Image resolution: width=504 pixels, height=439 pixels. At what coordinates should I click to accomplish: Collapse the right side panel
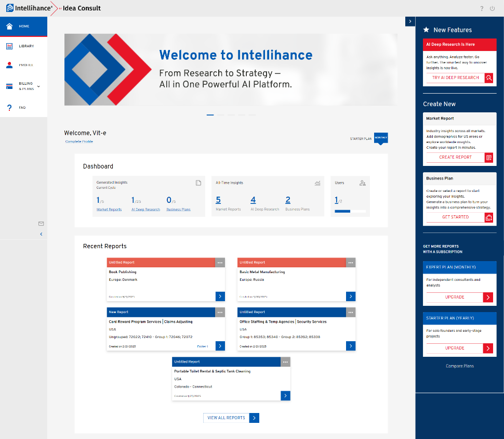click(410, 21)
